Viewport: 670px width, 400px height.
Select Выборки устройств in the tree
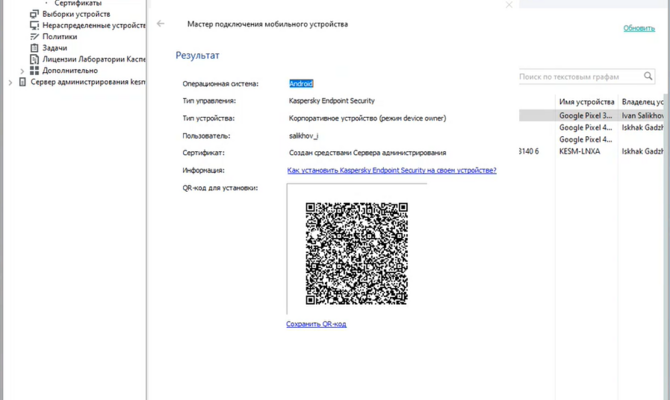click(76, 14)
